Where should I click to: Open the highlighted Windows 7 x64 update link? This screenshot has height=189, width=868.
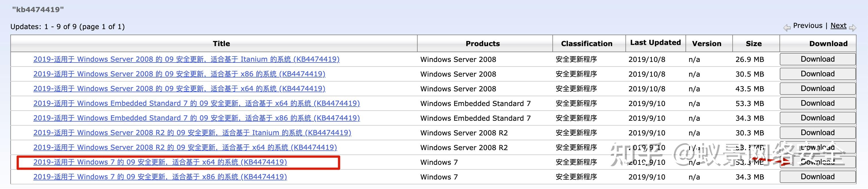click(160, 162)
